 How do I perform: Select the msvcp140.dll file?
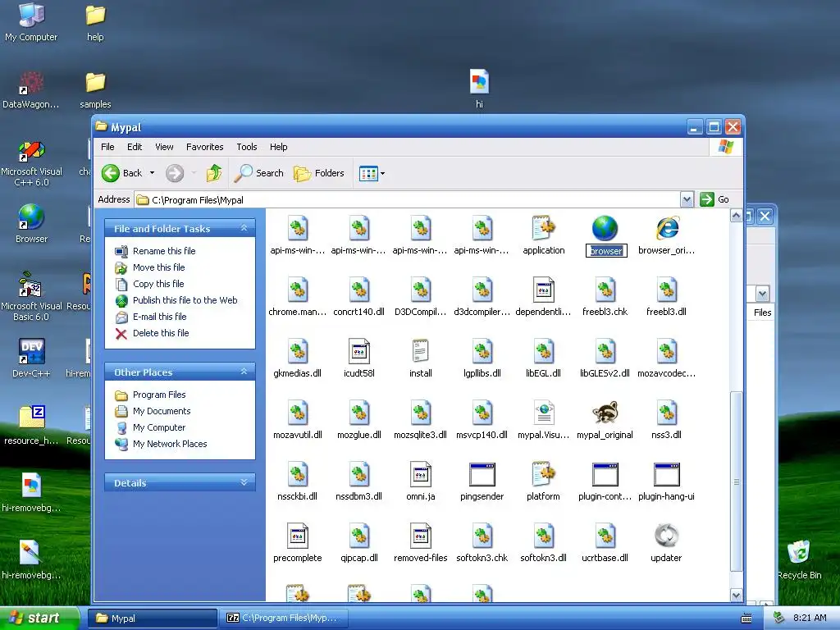point(482,413)
